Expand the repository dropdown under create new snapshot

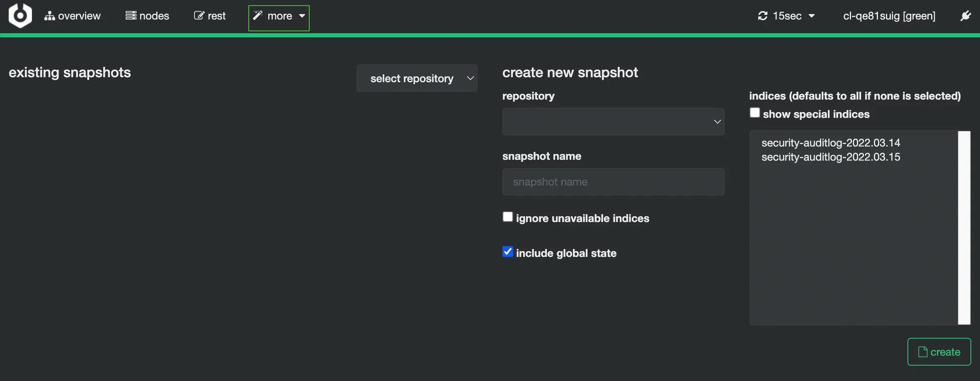tap(613, 122)
